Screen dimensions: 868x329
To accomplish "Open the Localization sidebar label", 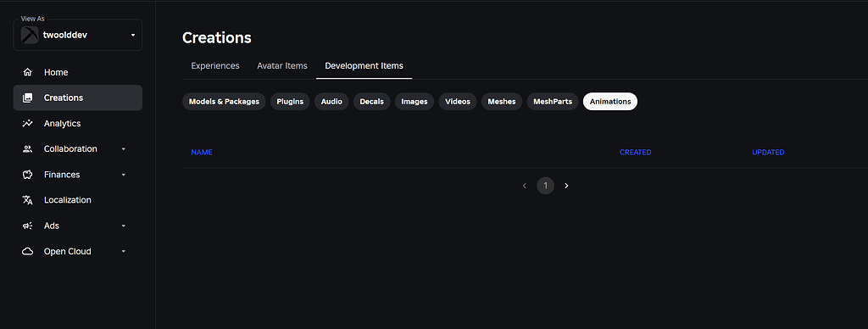I will pos(68,200).
